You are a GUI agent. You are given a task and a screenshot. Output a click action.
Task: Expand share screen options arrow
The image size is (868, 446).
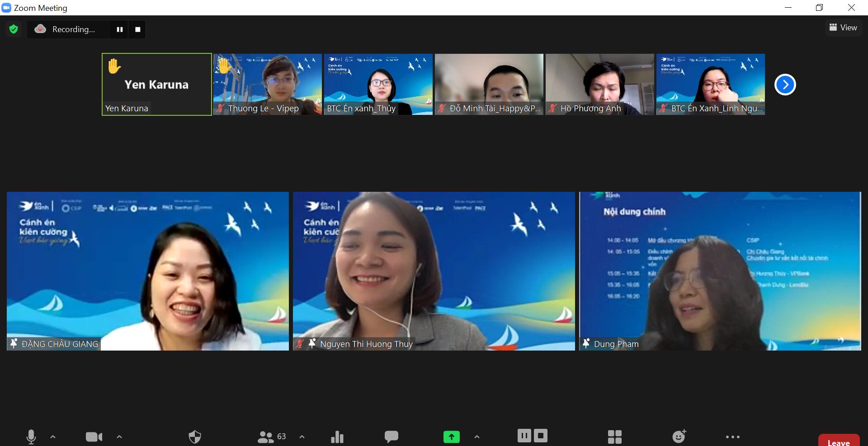coord(476,437)
